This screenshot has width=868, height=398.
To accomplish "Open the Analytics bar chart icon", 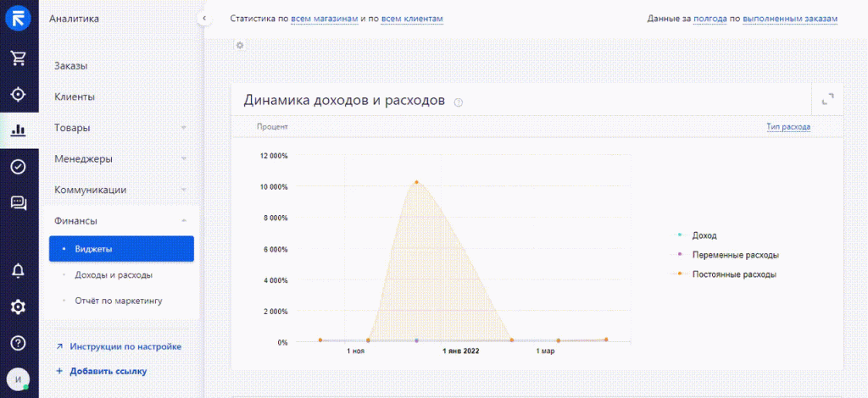I will click(18, 130).
